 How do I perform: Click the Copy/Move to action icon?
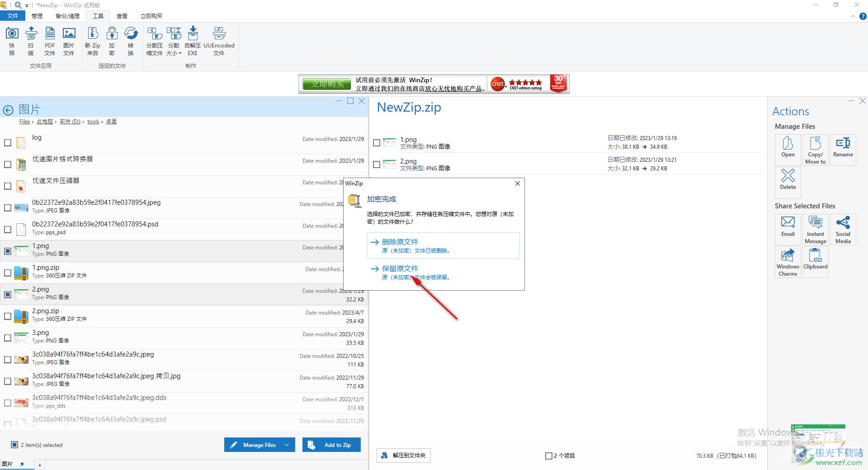coord(816,150)
